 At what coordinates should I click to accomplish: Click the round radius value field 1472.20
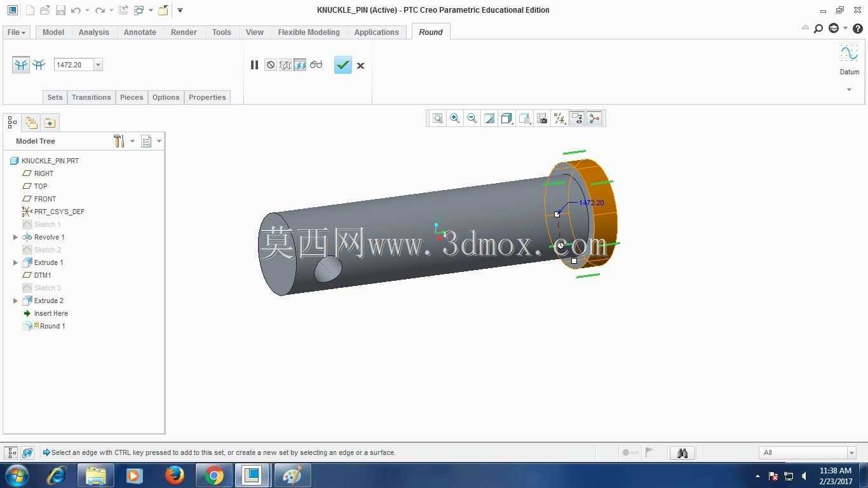(74, 65)
